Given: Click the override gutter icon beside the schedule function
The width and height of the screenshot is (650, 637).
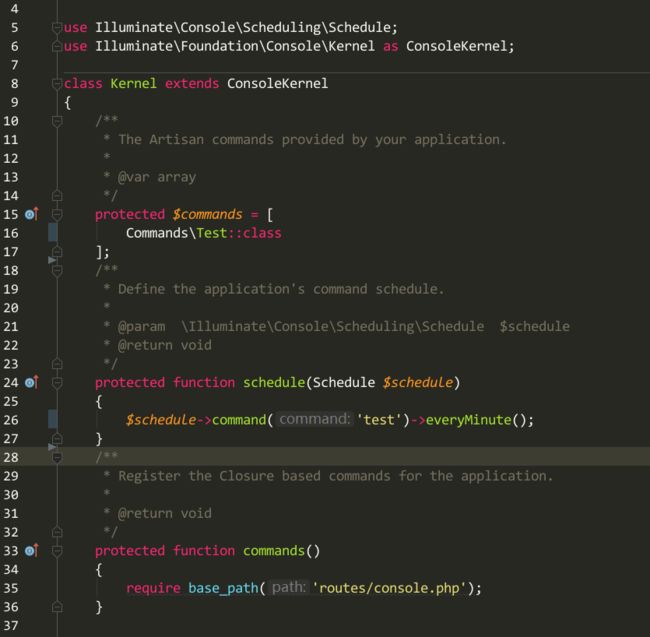Looking at the screenshot, I should coord(32,382).
